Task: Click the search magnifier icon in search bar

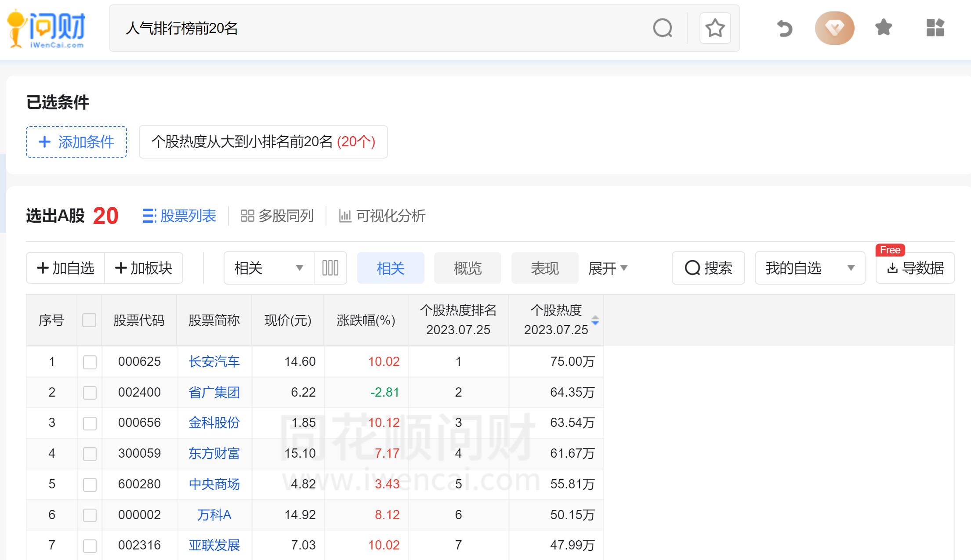Action: (x=663, y=28)
